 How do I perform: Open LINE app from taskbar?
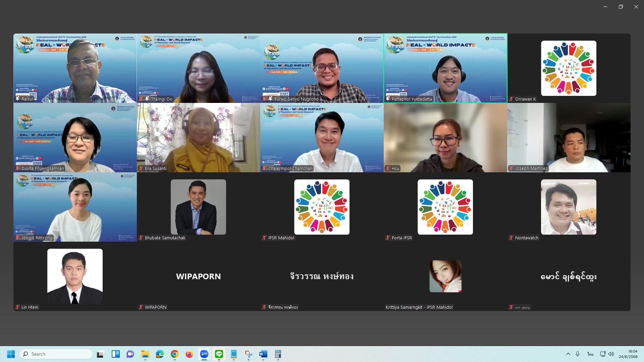(219, 354)
